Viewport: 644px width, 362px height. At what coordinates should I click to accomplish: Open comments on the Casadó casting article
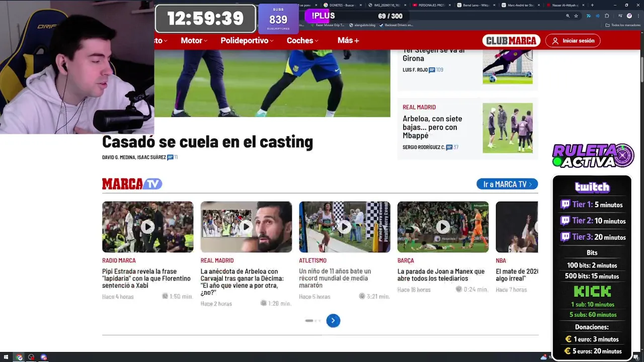pos(172,157)
